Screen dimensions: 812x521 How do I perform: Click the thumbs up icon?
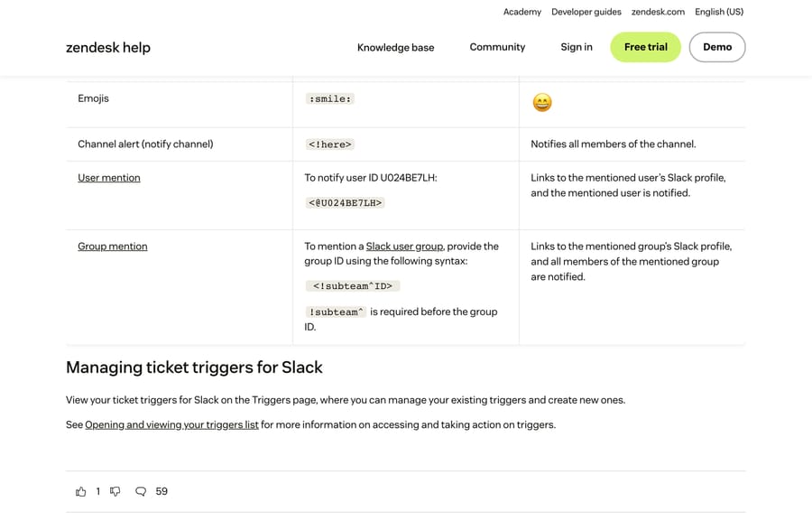click(81, 491)
